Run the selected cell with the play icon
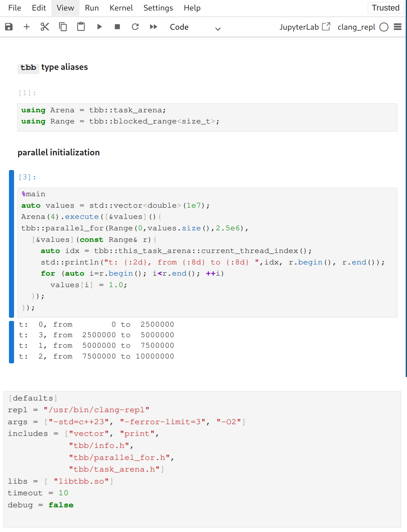The image size is (407, 532). (x=99, y=27)
